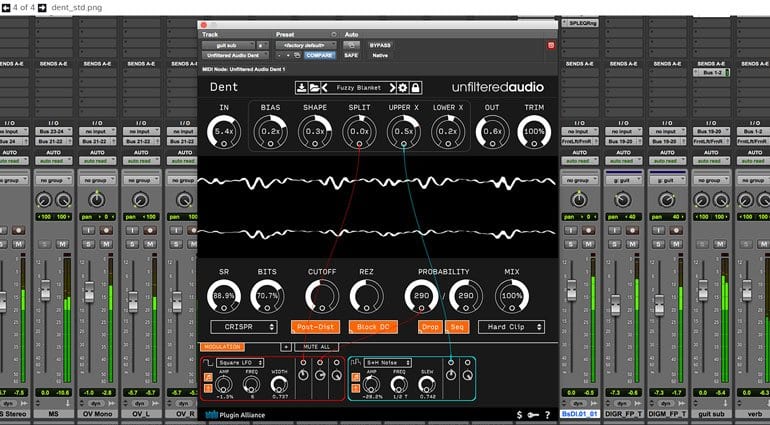Open the factory default preset dropdown
Viewport: 770px width, 425px height.
306,45
